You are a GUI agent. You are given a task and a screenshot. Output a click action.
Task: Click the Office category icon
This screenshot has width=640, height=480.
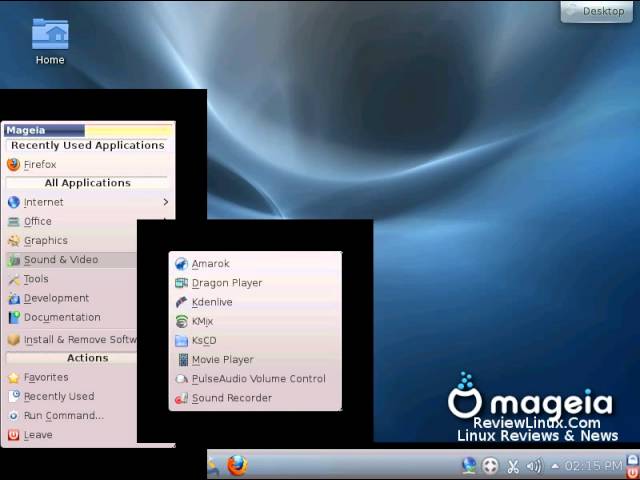pyautogui.click(x=13, y=222)
